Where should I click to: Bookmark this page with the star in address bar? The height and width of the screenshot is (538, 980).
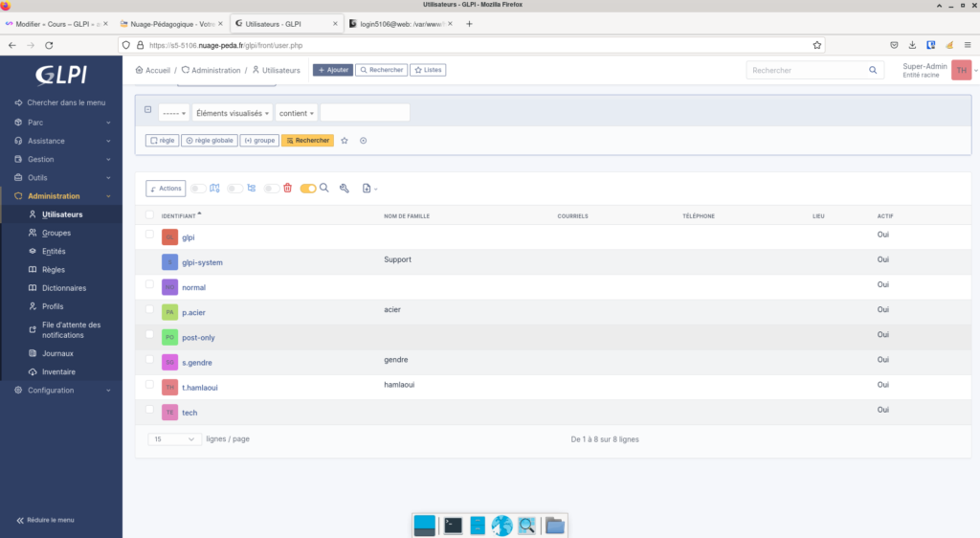817,45
